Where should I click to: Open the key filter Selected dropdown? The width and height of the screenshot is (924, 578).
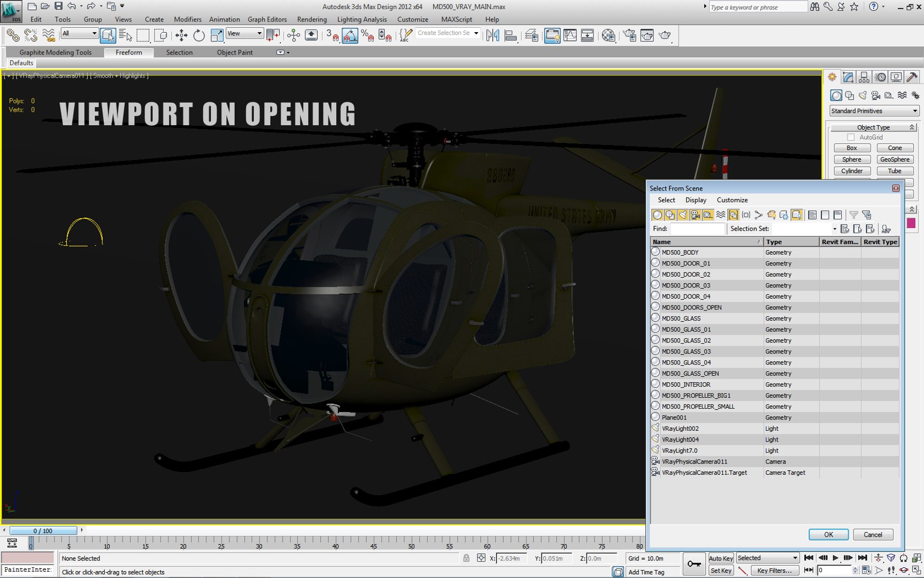click(767, 558)
